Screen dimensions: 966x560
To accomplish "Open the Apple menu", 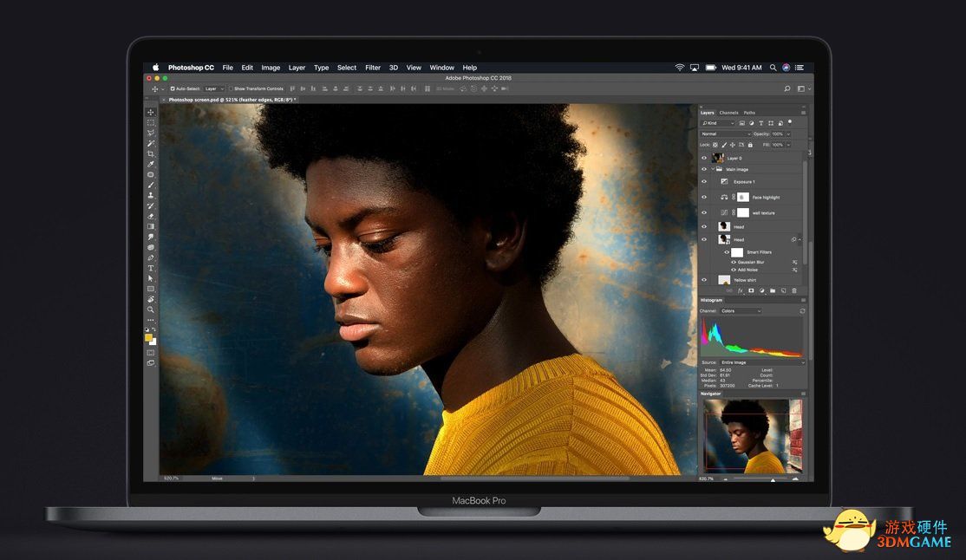I will pos(156,68).
